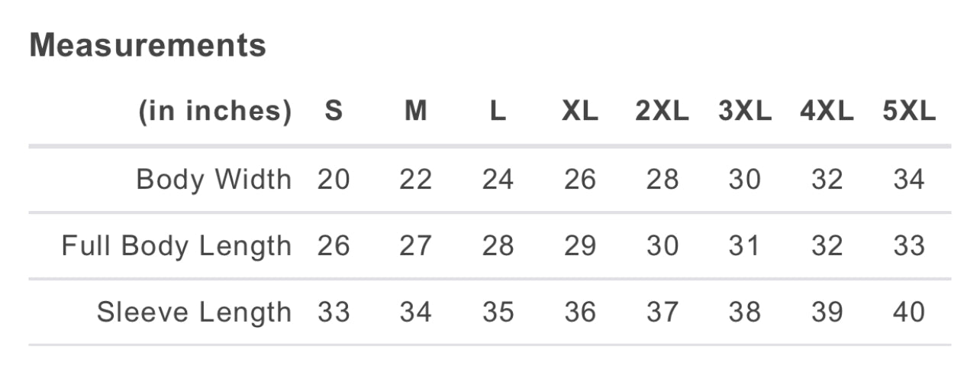Click the Measurements heading
Screen dimensions: 980x376
[148, 46]
